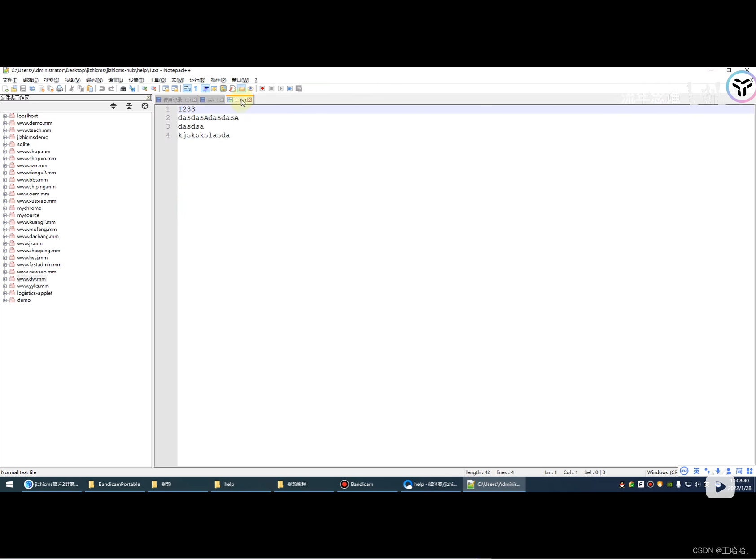Toggle the Folder as Workspace toolbar icon
756x559 pixels.
[x=241, y=88]
